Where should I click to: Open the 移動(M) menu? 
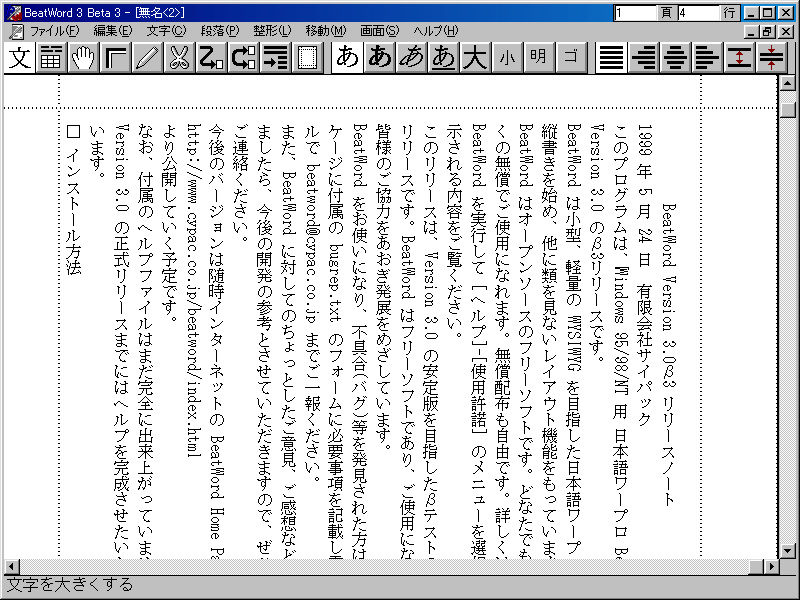(x=326, y=31)
